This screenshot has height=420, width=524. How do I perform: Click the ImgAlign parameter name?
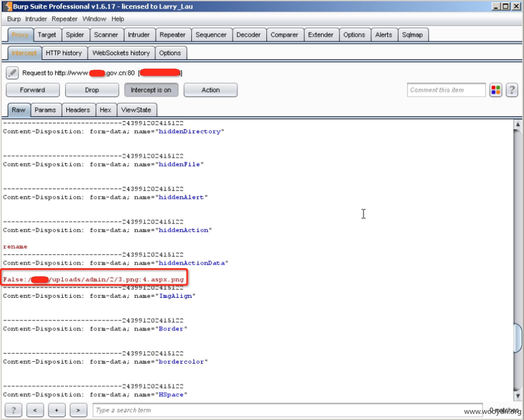pos(175,296)
